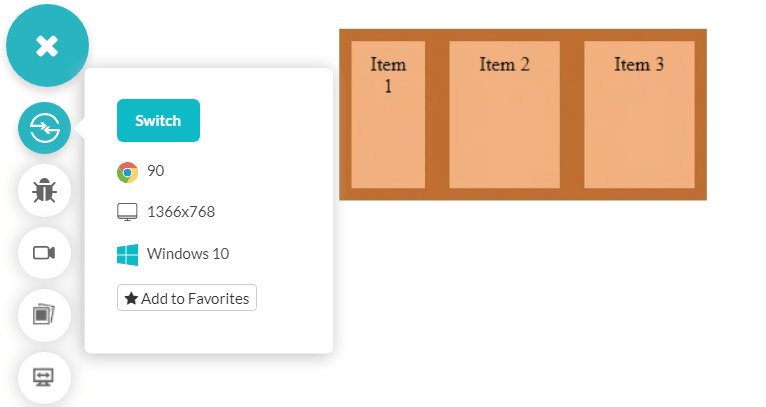Click the Add to Favorites button
The width and height of the screenshot is (766, 407).
tap(187, 298)
